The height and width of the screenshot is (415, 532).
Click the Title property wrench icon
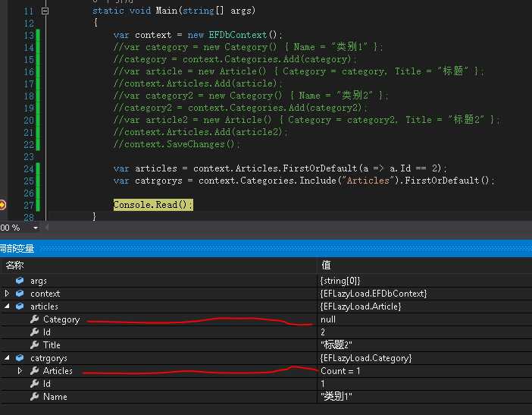pyautogui.click(x=34, y=345)
